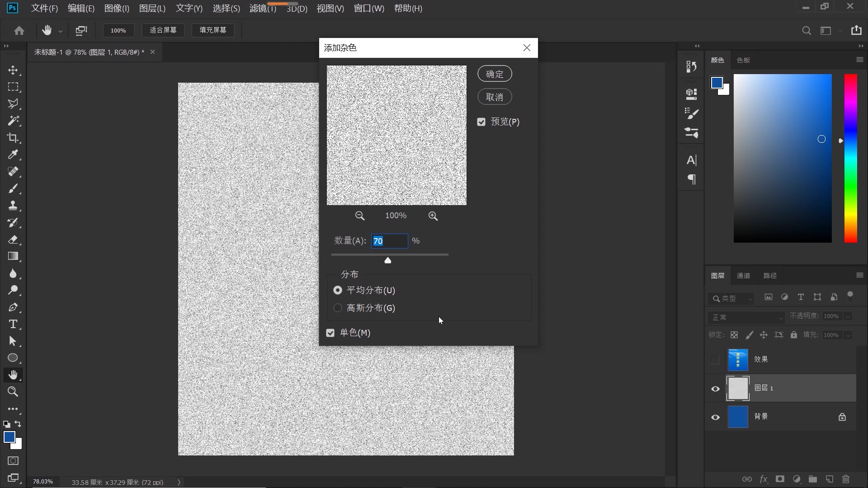Click the 确定 button

494,73
